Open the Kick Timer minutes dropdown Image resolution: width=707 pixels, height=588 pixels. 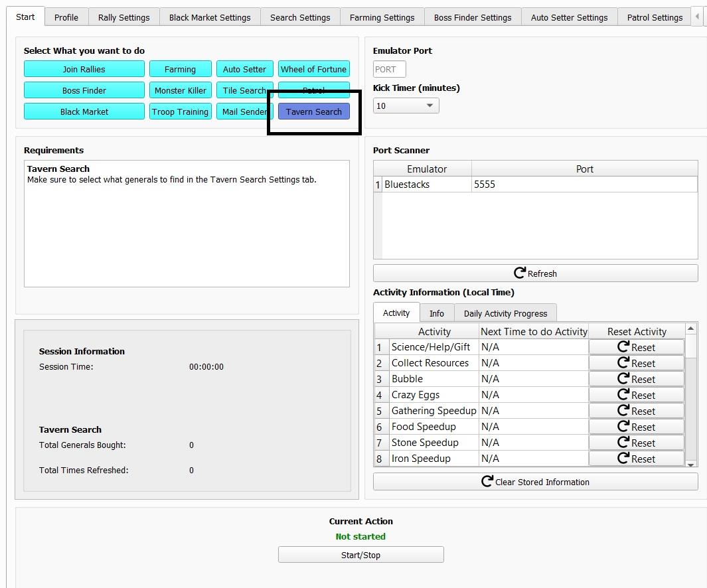(406, 106)
